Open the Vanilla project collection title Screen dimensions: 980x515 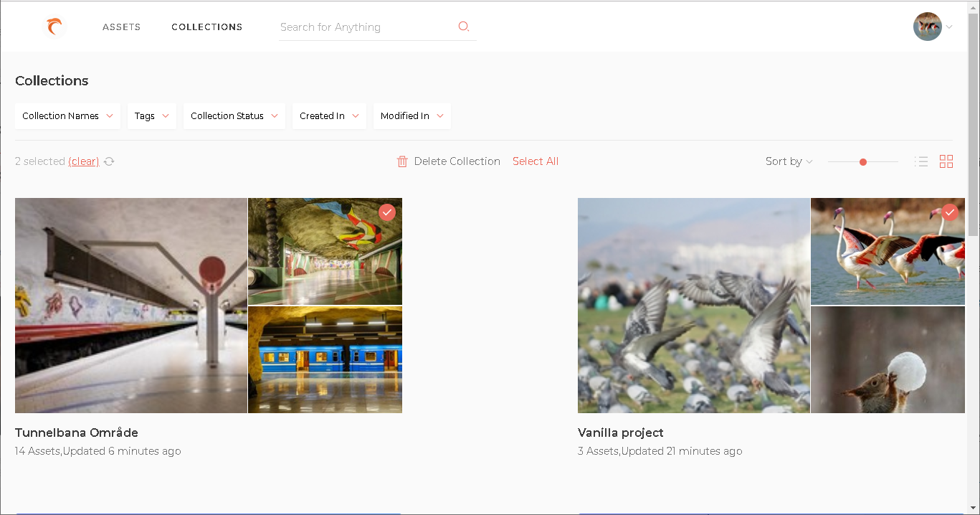click(621, 433)
